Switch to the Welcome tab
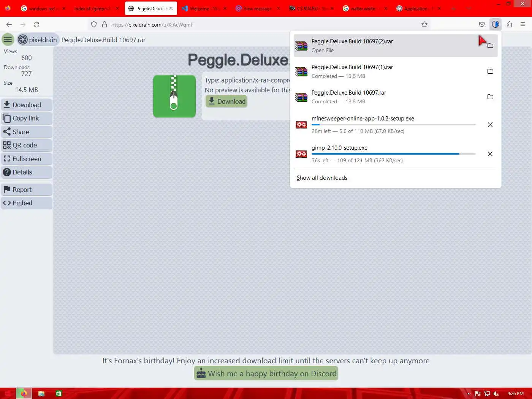532x399 pixels. point(204,8)
